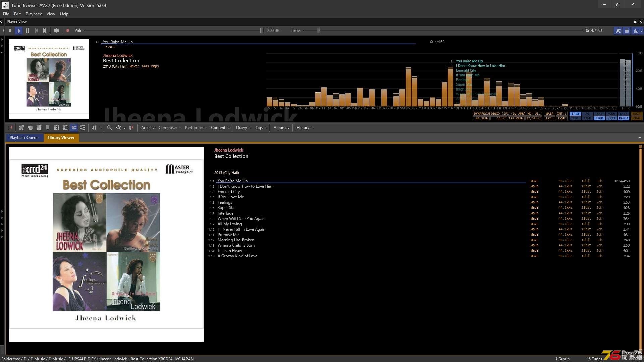Click the red record dot icon
This screenshot has height=362, width=644.
67,31
